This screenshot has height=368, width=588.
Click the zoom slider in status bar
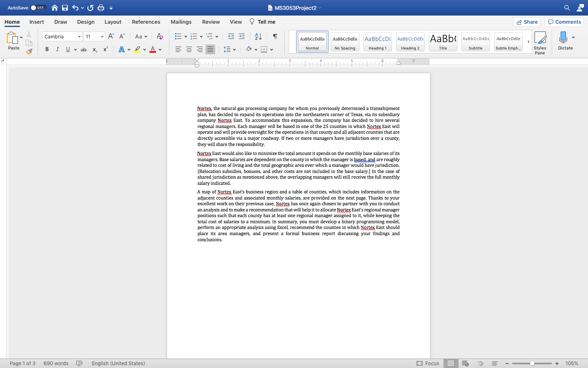point(532,364)
